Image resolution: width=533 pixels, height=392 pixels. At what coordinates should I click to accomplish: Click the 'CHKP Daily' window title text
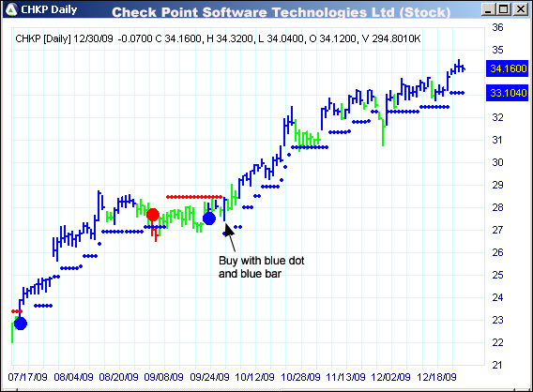[49, 10]
